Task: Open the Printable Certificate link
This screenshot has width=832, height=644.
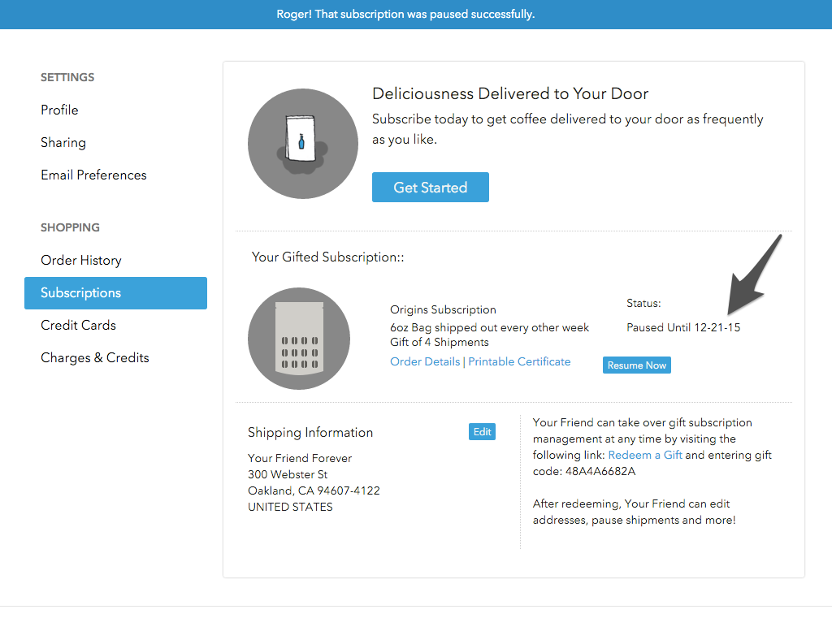Action: click(x=519, y=361)
